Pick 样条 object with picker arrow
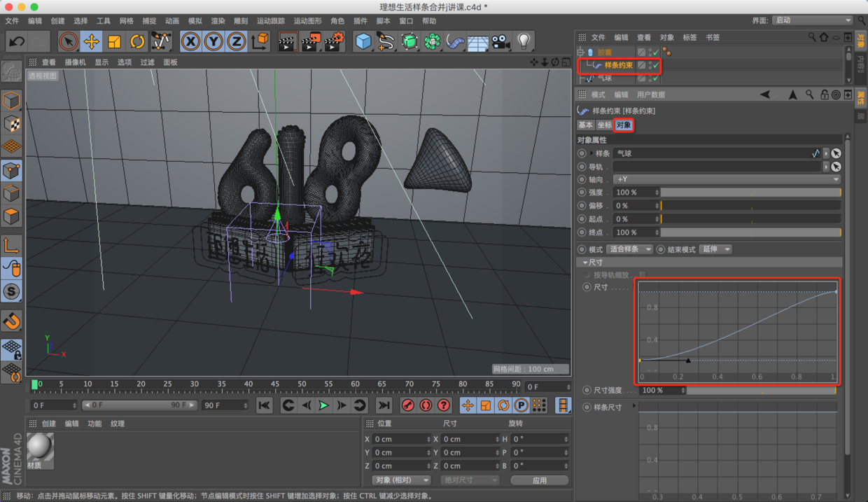Viewport: 868px width, 502px height. 836,153
